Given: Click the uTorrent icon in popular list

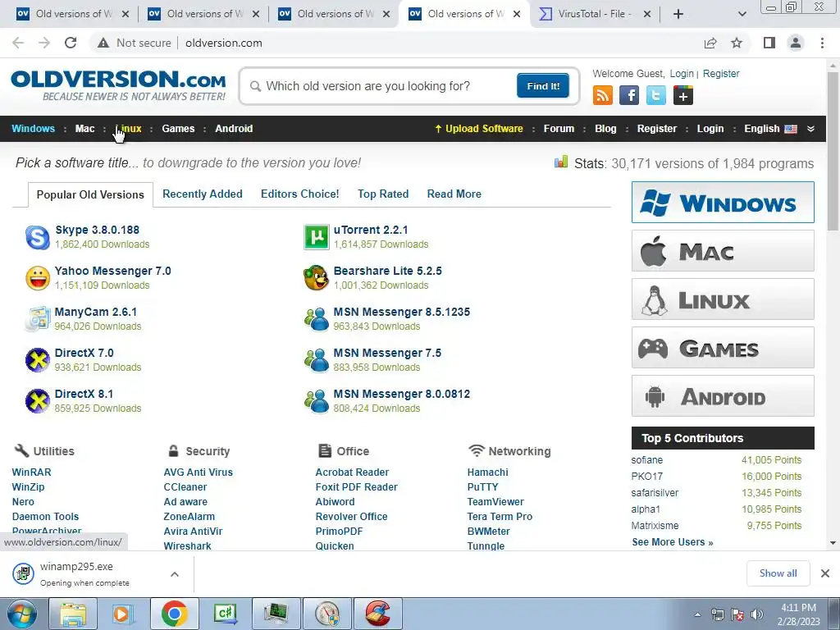Looking at the screenshot, I should click(x=316, y=237).
